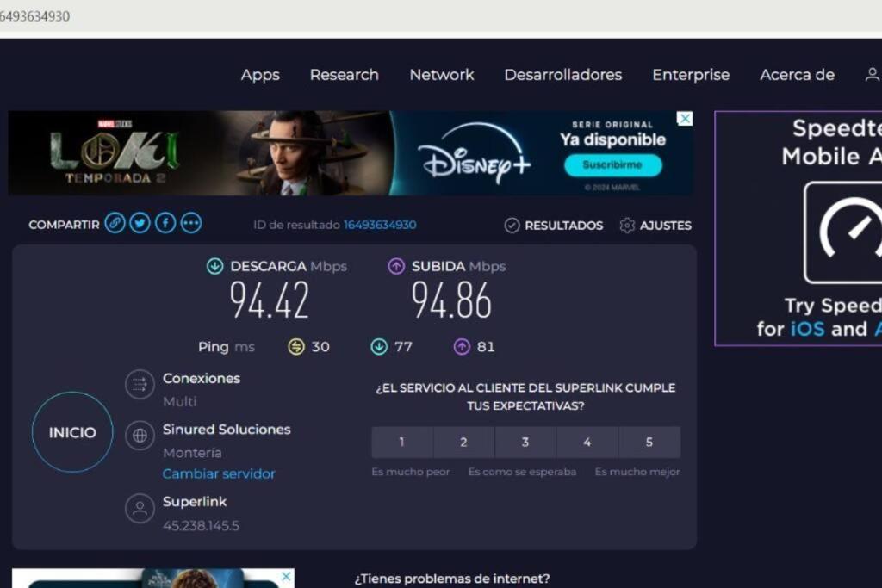The width and height of the screenshot is (882, 588).
Task: Click the Multi connections value
Action: 180,401
